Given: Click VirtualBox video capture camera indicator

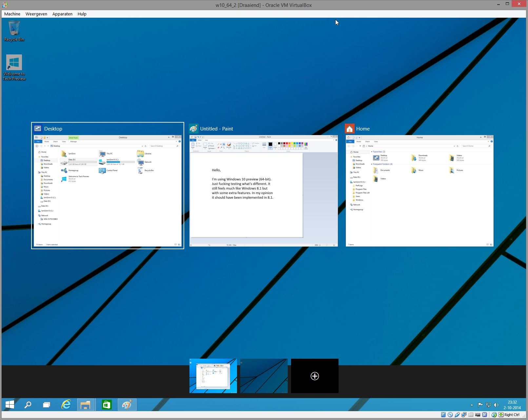Looking at the screenshot, I should [x=478, y=415].
